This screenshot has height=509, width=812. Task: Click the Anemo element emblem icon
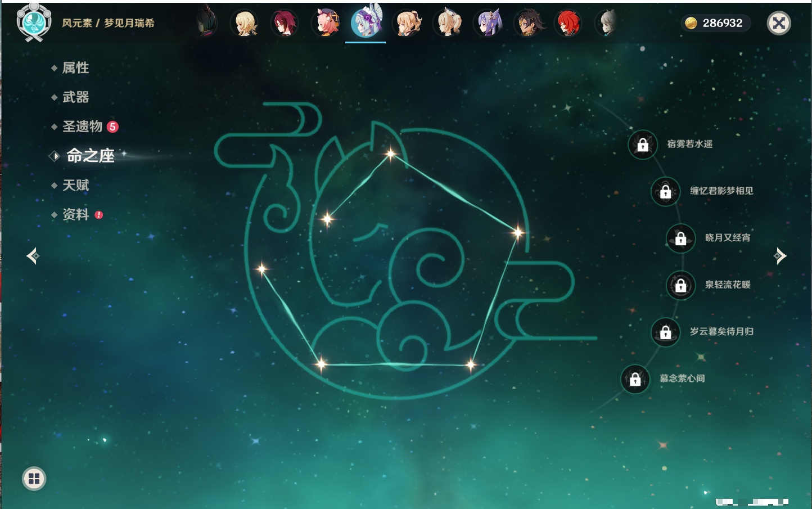click(34, 22)
